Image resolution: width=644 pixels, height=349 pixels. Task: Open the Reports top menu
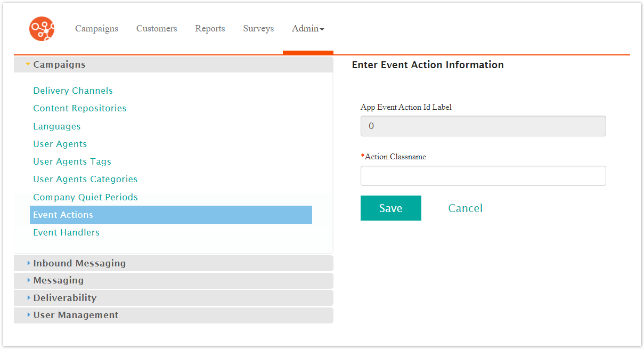click(x=210, y=29)
